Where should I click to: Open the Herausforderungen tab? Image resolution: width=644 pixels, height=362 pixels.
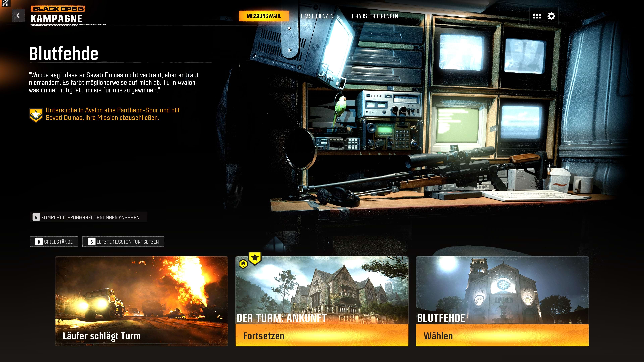374,16
